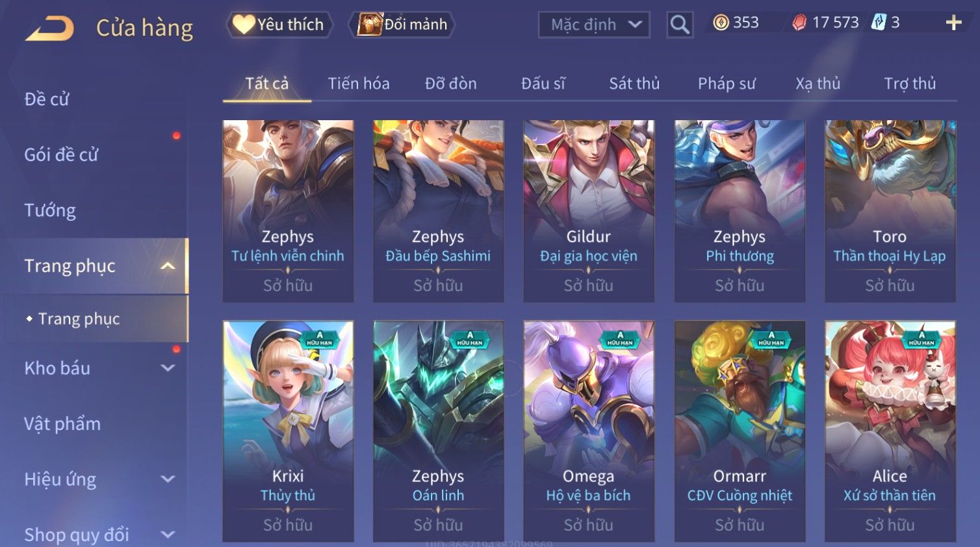Image resolution: width=980 pixels, height=547 pixels.
Task: Click the plus icon to add currency
Action: [x=953, y=23]
